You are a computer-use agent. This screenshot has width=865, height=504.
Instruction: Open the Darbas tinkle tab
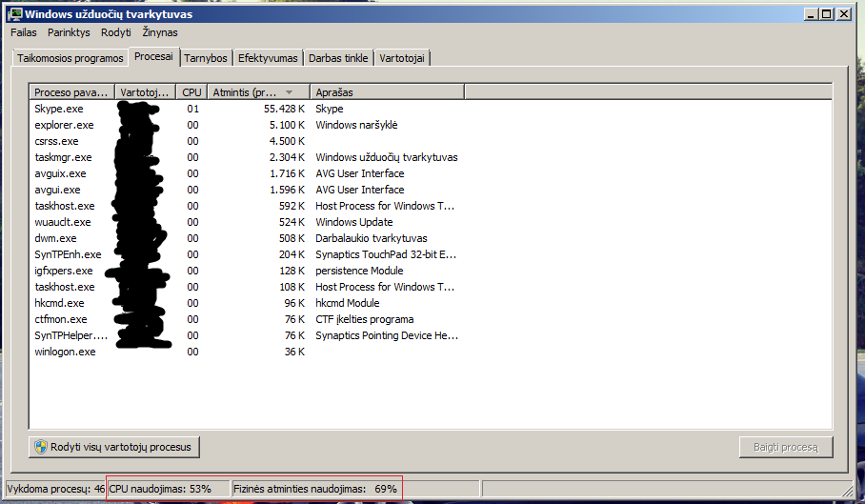pos(338,58)
